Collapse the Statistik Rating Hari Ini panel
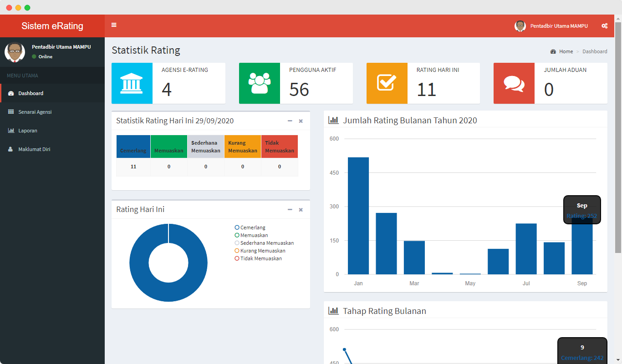Image resolution: width=622 pixels, height=364 pixels. [290, 121]
